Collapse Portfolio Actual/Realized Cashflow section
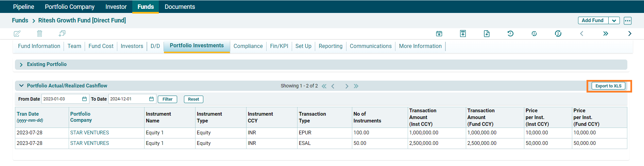 point(21,86)
